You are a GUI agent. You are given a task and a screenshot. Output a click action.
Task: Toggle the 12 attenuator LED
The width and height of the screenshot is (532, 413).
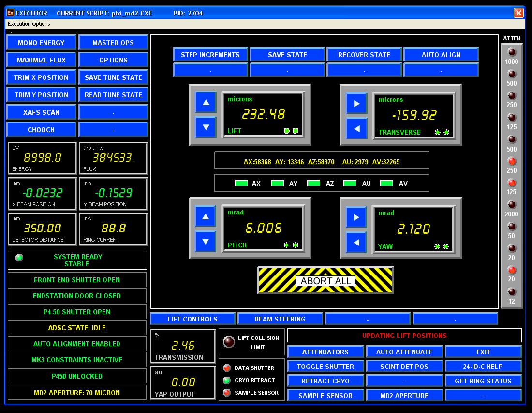coord(511,292)
